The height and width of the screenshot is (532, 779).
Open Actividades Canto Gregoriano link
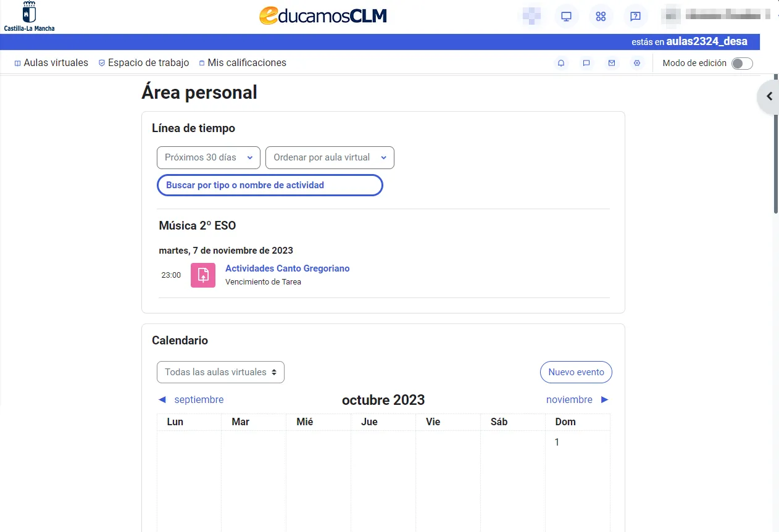287,268
